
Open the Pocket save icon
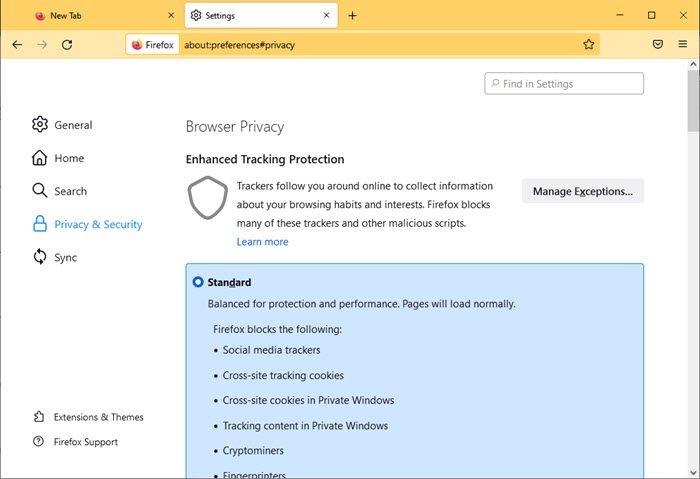click(658, 44)
